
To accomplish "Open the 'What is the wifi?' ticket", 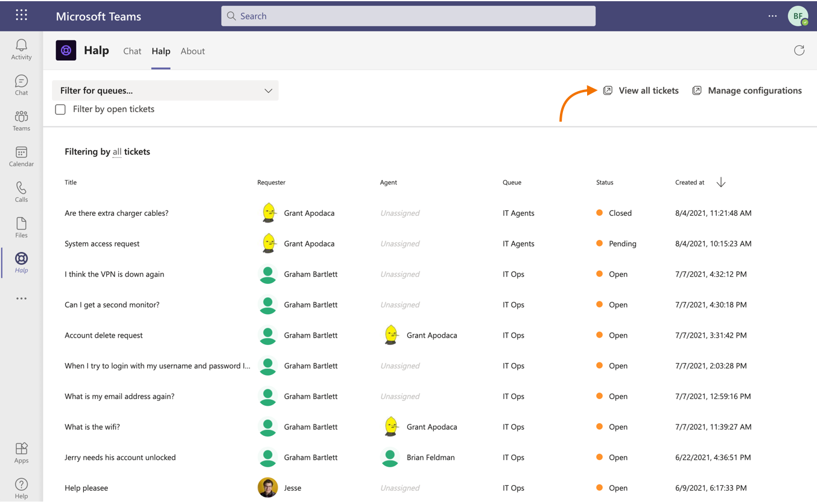I will pos(92,427).
